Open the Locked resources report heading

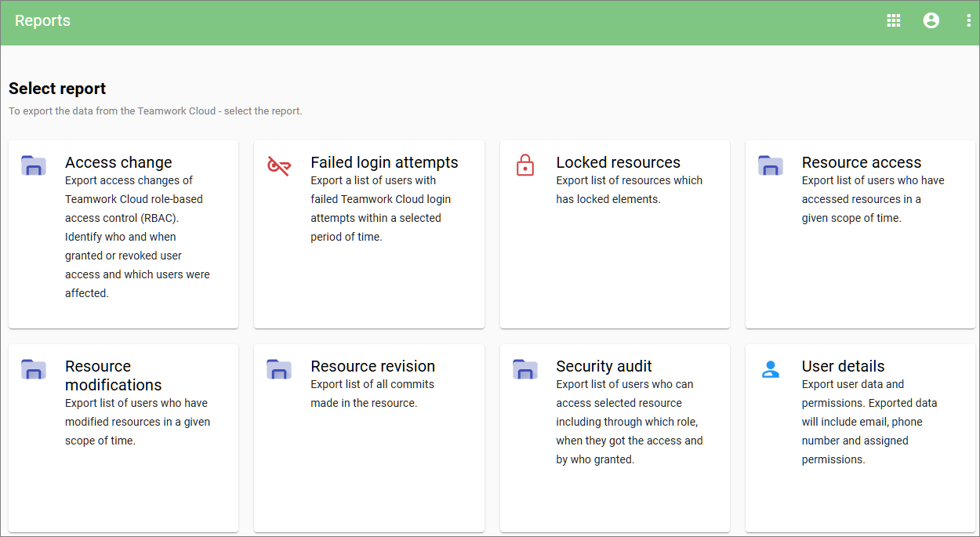[x=618, y=162]
